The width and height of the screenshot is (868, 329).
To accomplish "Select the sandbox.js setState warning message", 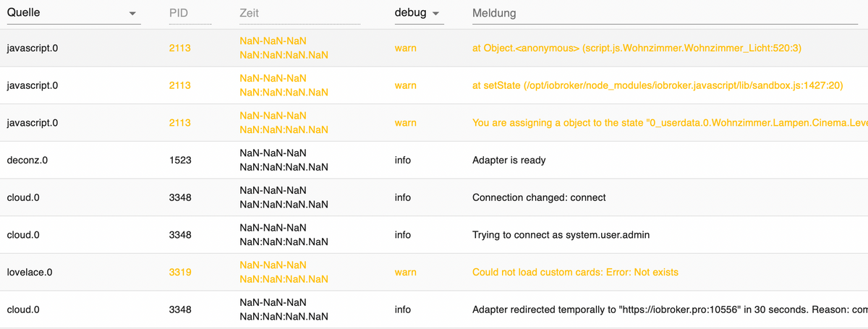I will (658, 85).
